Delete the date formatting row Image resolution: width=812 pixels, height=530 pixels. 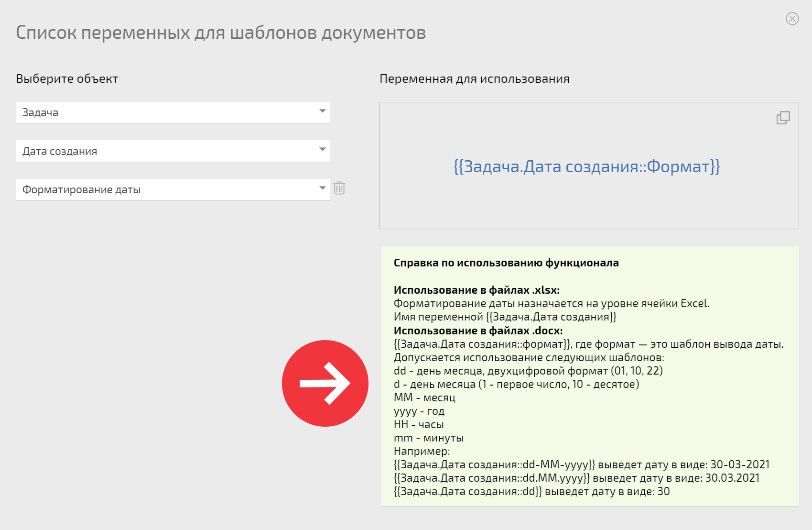(x=339, y=188)
